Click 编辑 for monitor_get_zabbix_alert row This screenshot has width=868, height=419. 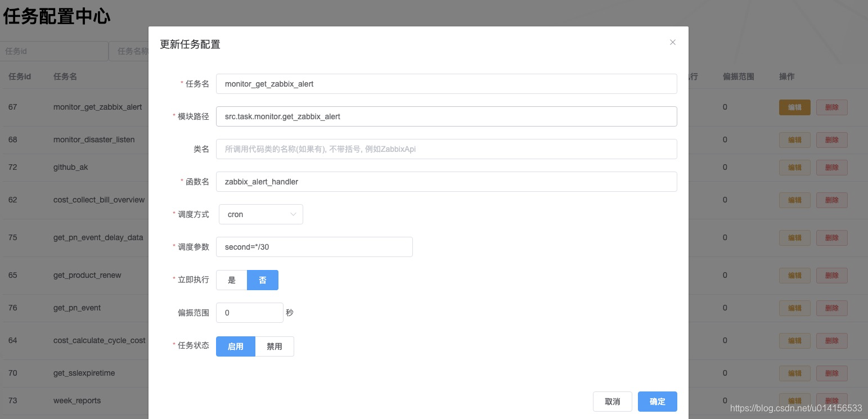coord(795,107)
